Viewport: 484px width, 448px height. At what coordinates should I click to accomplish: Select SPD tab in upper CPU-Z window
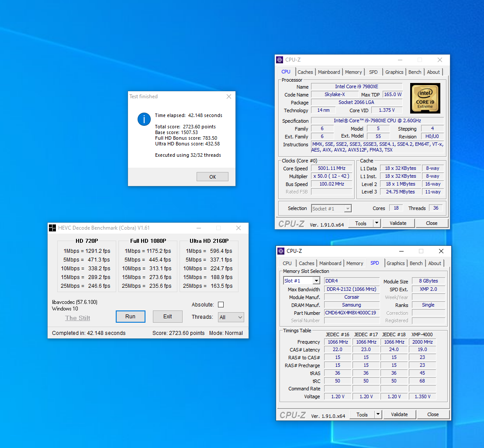373,72
